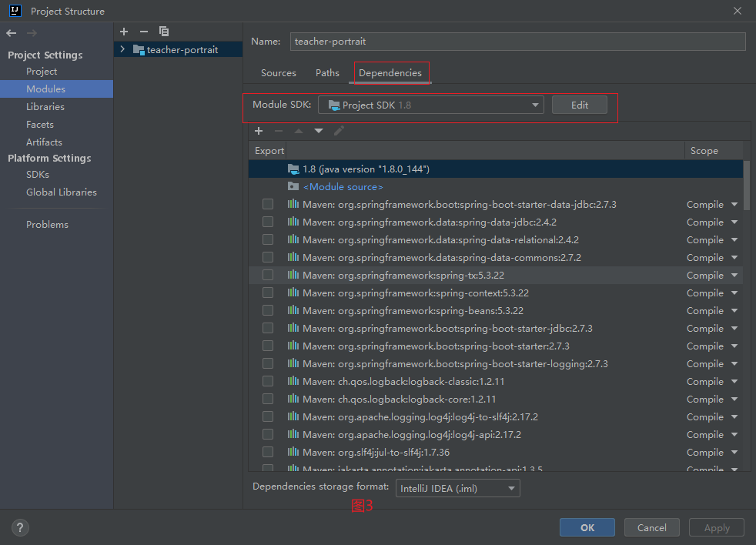
Task: Click library icon of logback-classic:1.2.11
Action: tap(293, 381)
